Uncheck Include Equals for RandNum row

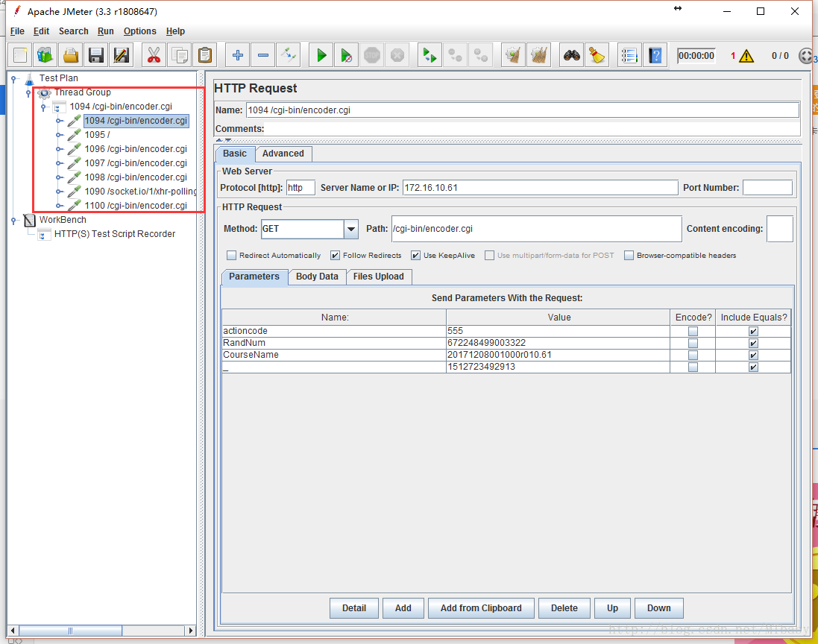pos(753,343)
